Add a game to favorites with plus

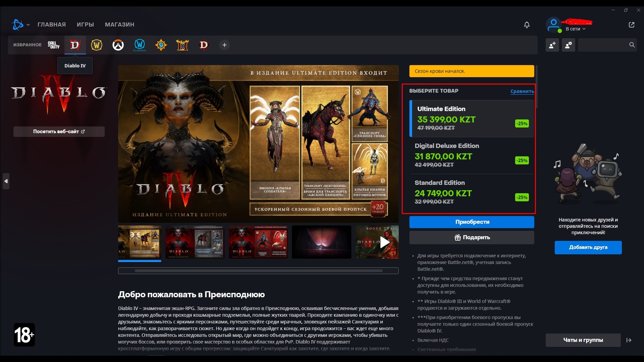click(225, 45)
